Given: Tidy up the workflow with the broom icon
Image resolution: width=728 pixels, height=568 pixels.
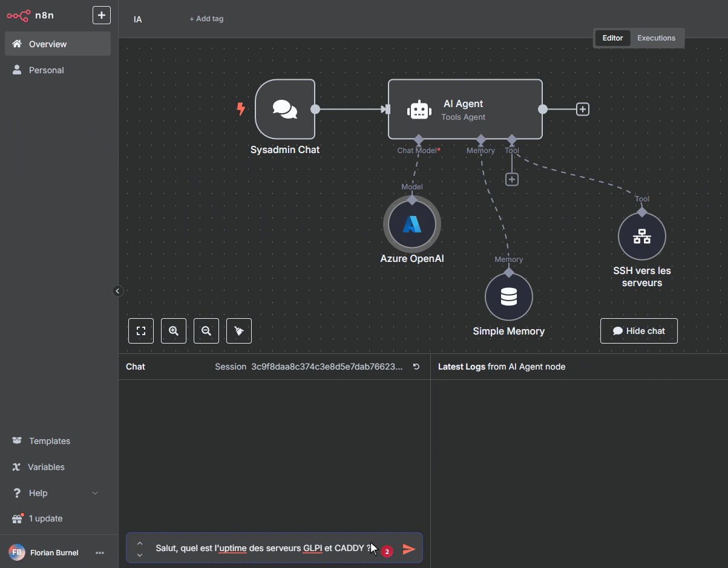Looking at the screenshot, I should point(239,331).
